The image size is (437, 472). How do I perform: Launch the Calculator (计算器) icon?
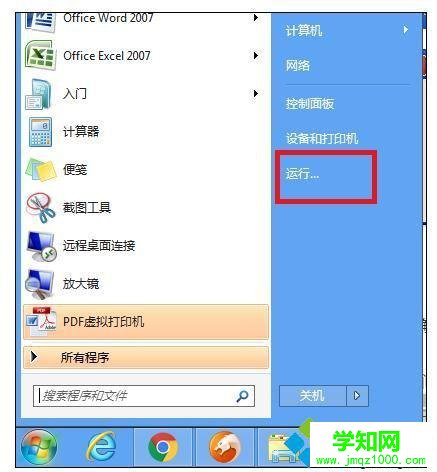40,132
